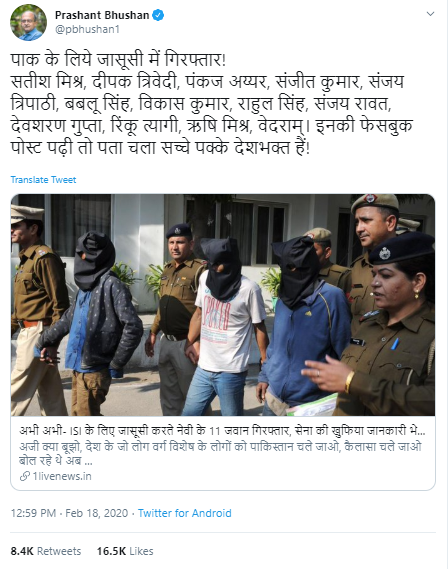Image resolution: width=448 pixels, height=569 pixels.
Task: Click the card description text below headline
Action: pos(220,454)
